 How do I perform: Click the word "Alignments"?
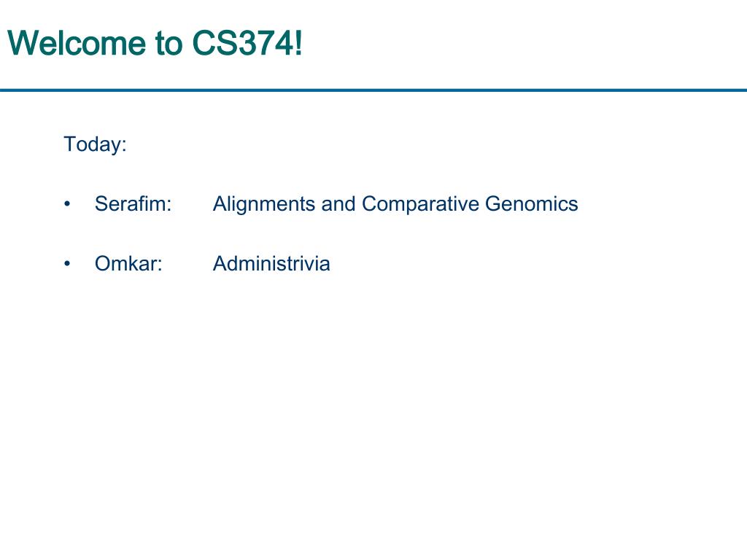(264, 205)
